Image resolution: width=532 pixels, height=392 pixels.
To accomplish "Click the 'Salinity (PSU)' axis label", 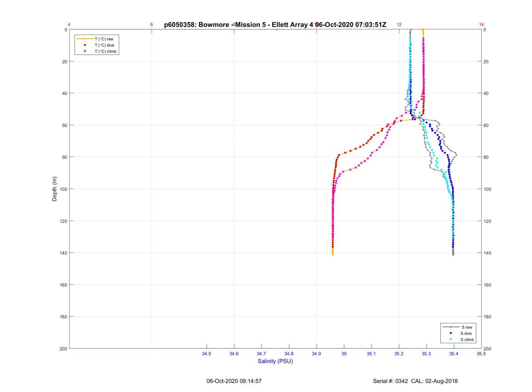I will [x=275, y=361].
